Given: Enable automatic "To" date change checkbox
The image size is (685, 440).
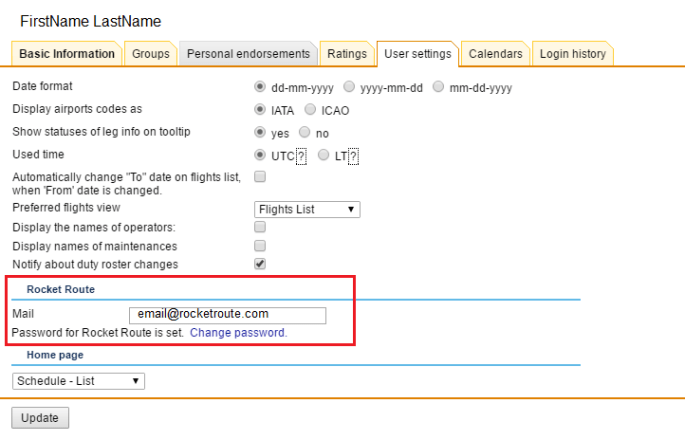Looking at the screenshot, I should point(260,177).
